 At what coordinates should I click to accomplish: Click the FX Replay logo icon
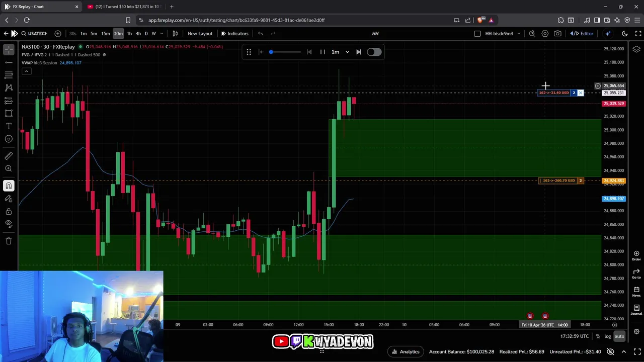click(15, 33)
